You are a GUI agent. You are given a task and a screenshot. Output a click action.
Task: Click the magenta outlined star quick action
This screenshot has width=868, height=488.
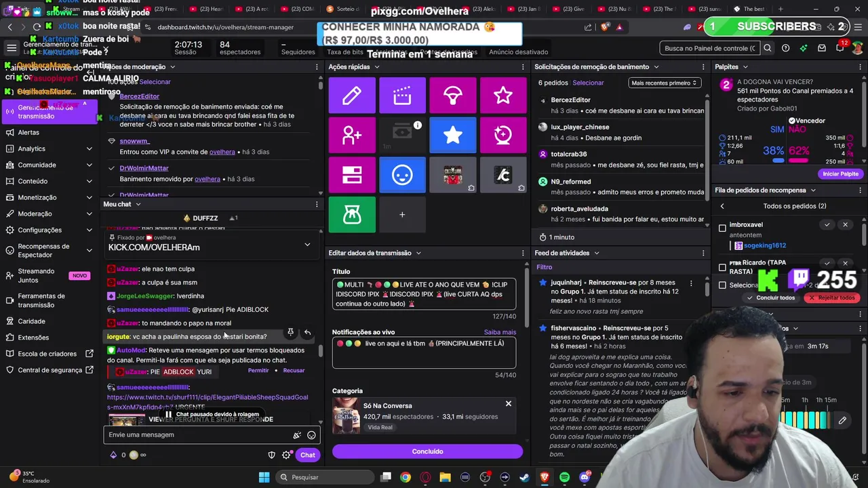(x=503, y=96)
